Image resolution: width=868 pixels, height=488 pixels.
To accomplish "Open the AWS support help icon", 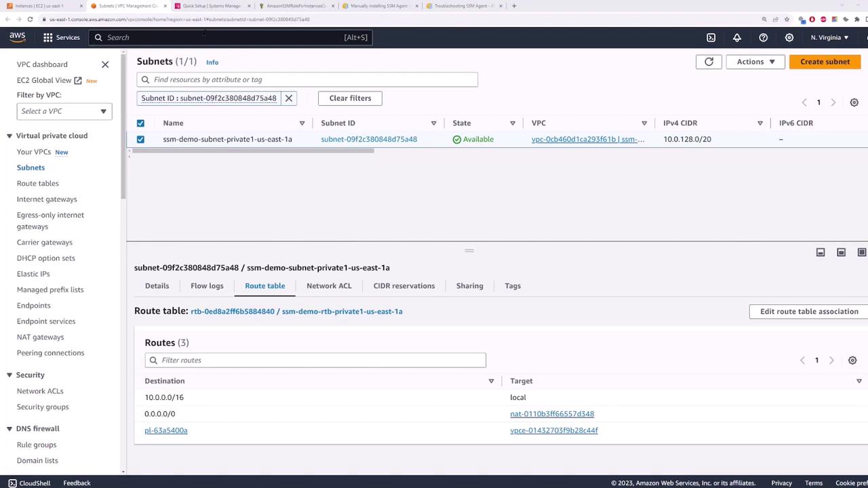I will point(764,37).
